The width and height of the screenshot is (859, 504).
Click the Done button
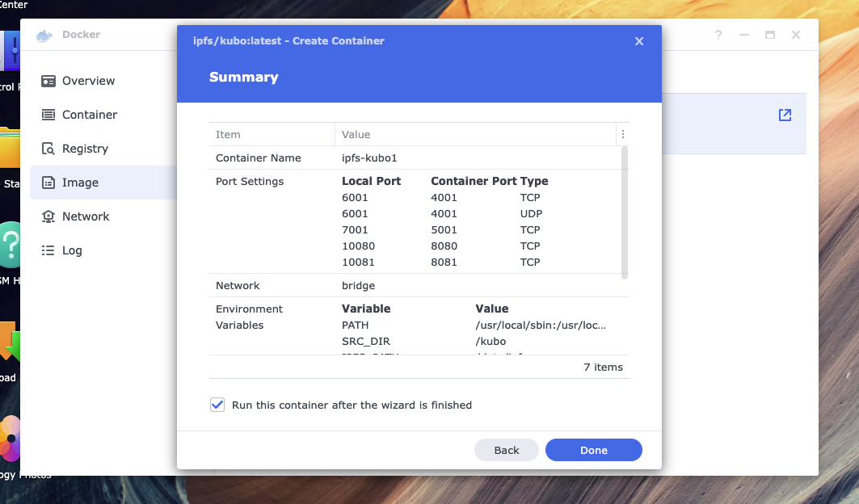593,450
